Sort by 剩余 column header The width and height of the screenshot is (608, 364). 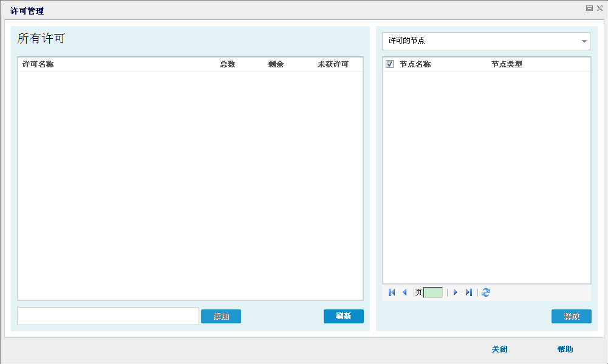276,64
